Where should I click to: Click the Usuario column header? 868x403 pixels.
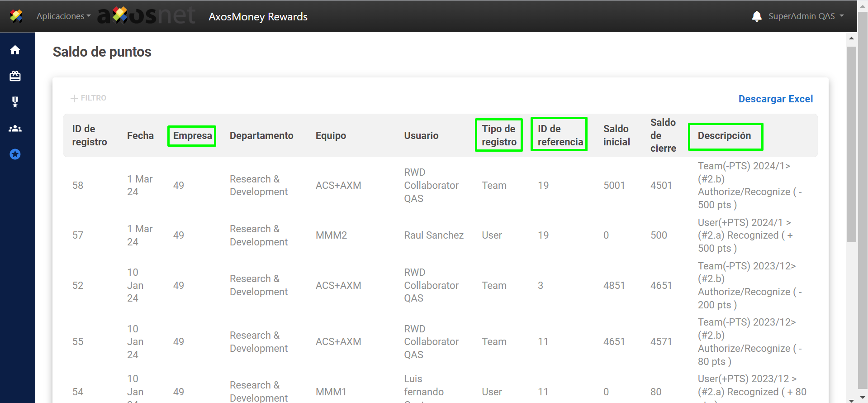421,135
